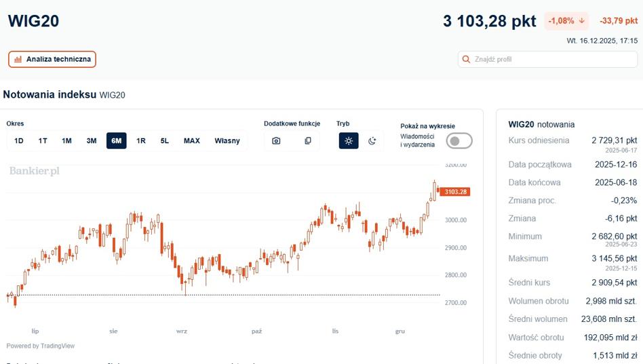Select the 1T period

pos(43,140)
